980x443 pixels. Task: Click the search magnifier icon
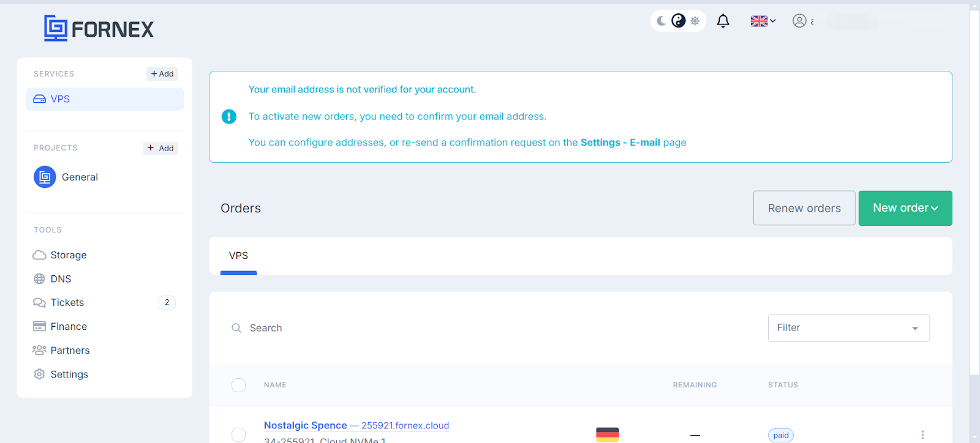tap(236, 328)
